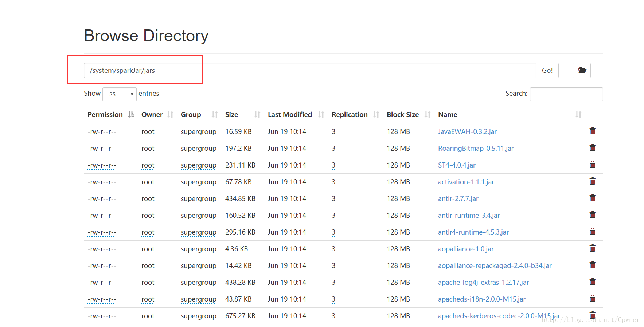The image size is (644, 327).
Task: Click trash icon for apache-log4j-extras-1.2.17.jar
Action: 592,282
